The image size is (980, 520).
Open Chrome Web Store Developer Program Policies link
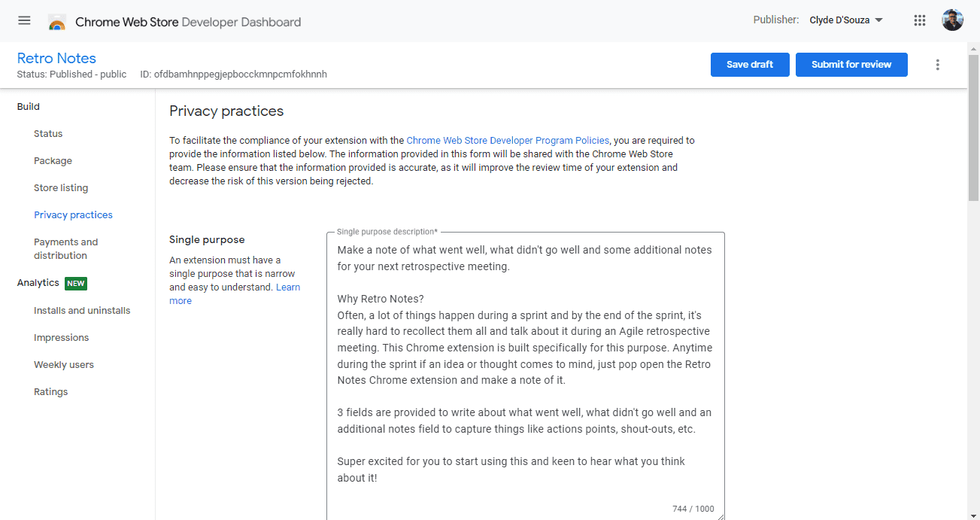pos(508,141)
